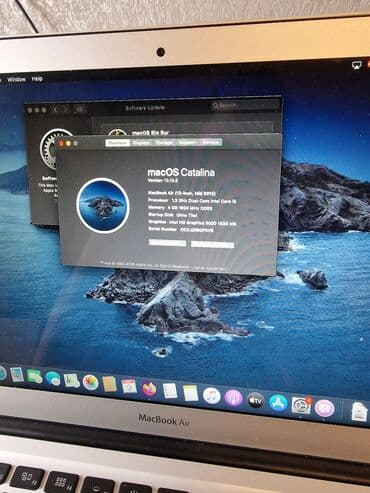Click AirPlay icon in menu bar

[357, 65]
